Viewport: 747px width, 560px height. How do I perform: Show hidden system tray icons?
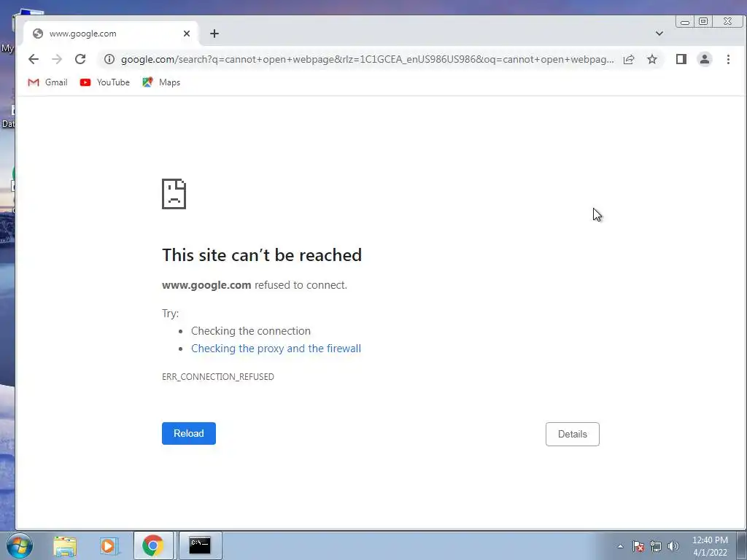click(620, 546)
